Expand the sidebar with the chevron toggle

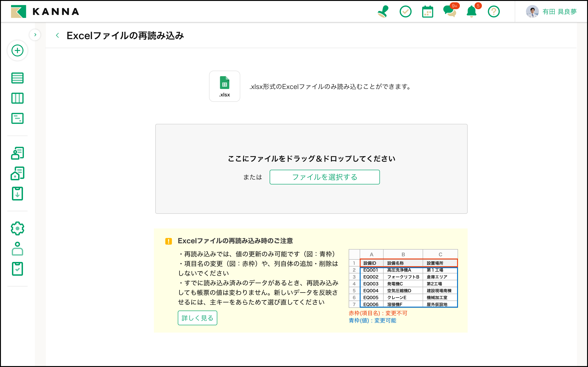pos(35,35)
